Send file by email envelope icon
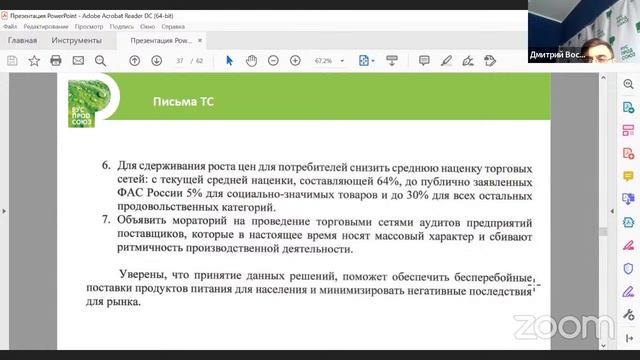 pyautogui.click(x=78, y=61)
